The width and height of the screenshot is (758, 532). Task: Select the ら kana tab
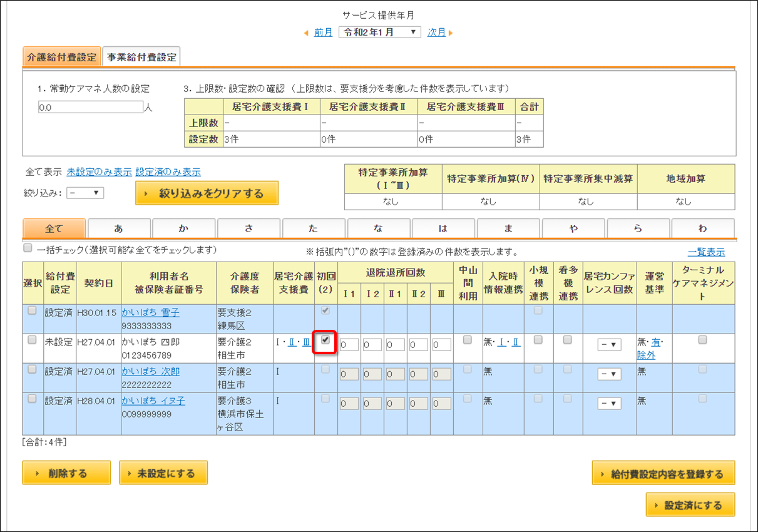pos(638,228)
